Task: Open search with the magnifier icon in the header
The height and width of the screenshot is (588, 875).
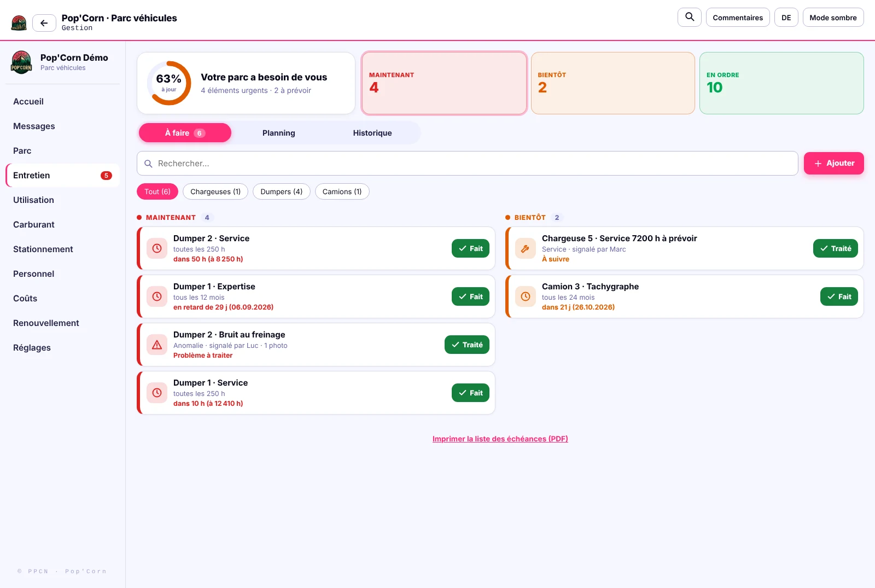Action: (690, 17)
